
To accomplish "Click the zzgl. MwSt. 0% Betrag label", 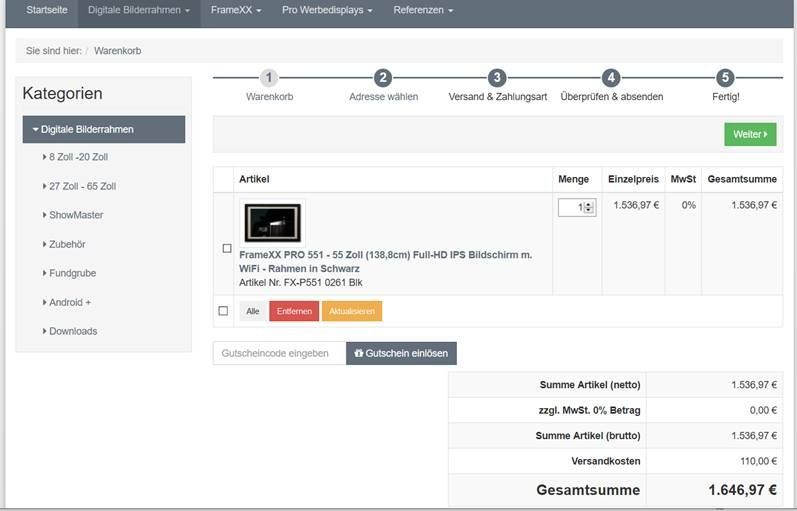I will tap(589, 410).
